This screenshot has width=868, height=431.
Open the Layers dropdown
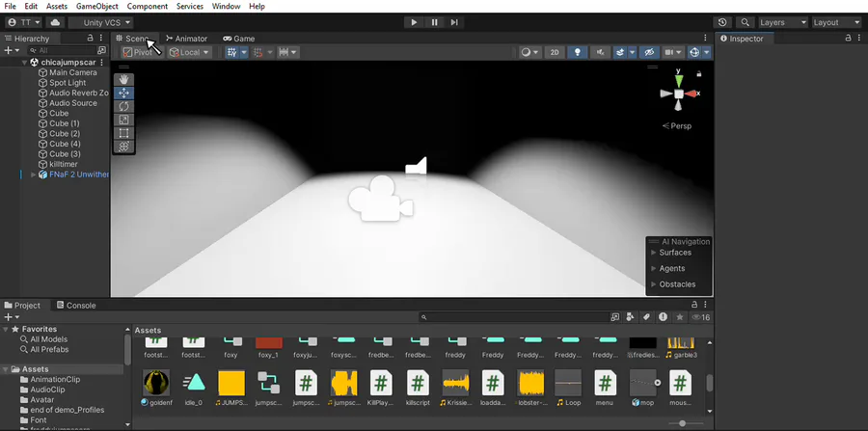783,22
